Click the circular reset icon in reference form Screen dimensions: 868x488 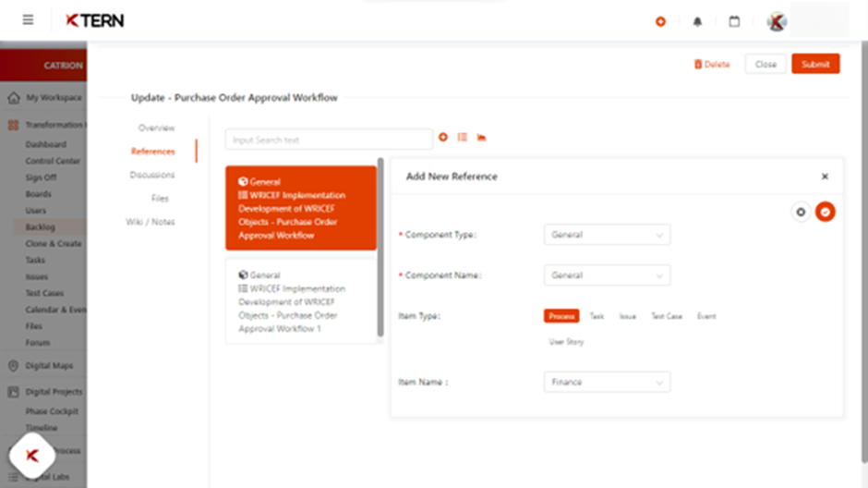[801, 212]
